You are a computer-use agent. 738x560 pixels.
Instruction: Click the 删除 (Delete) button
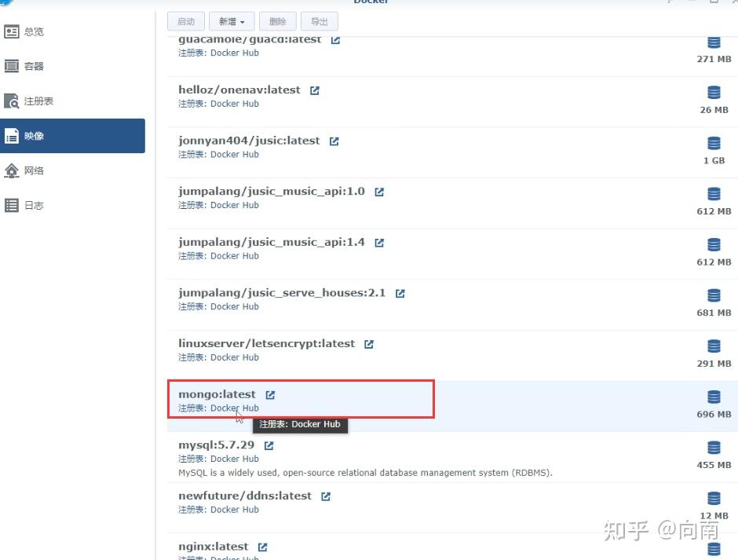click(277, 21)
